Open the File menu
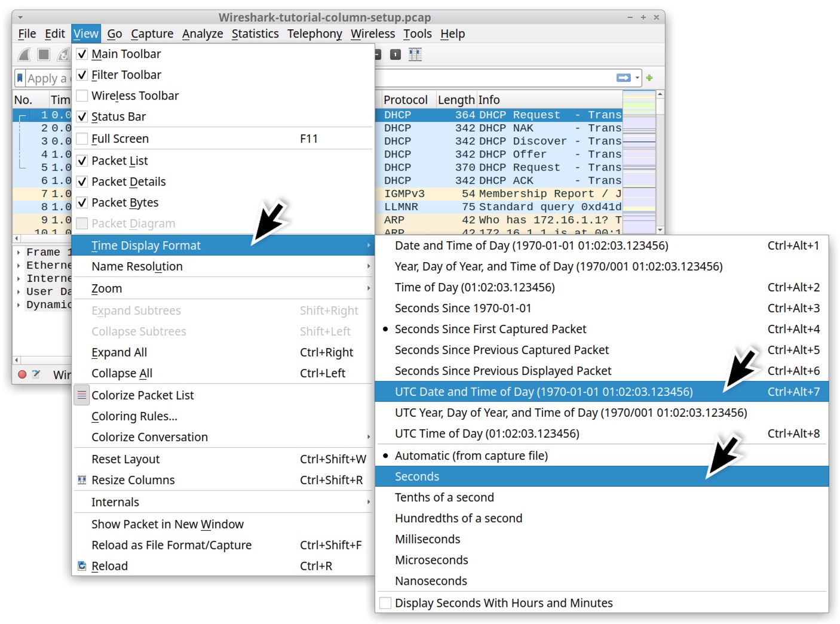Viewport: 840px width, 624px height. point(27,34)
